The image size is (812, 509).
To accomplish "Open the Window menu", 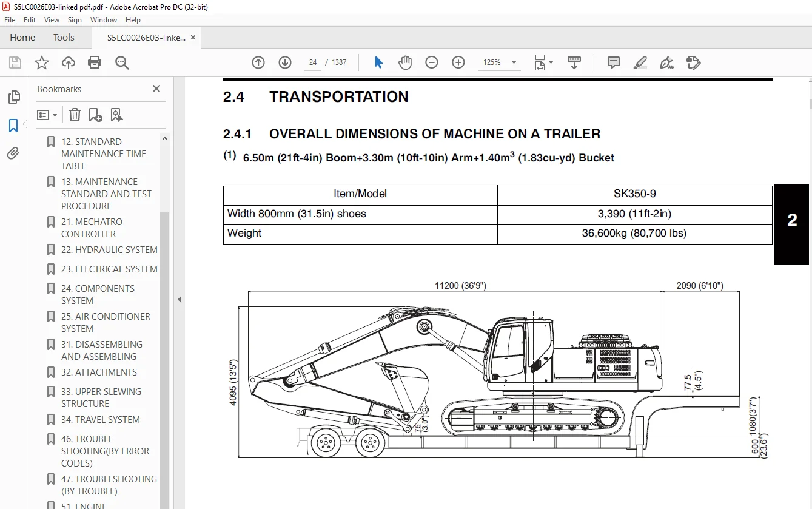I will coord(104,20).
